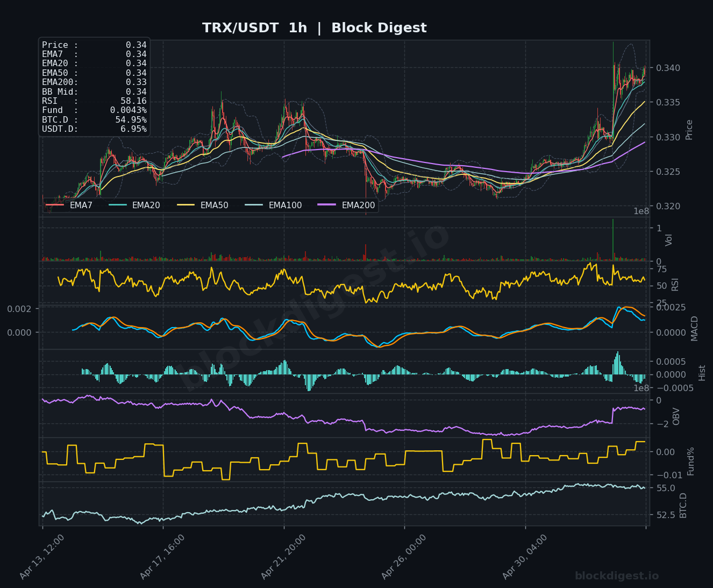Click the BB Mid stats row
This screenshot has height=588, width=713.
coord(94,91)
